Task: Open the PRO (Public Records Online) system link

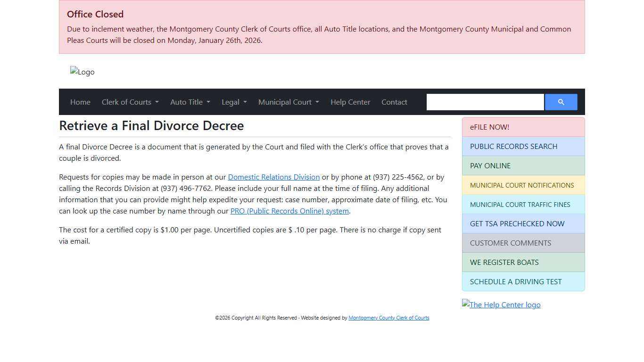Action: pos(289,211)
